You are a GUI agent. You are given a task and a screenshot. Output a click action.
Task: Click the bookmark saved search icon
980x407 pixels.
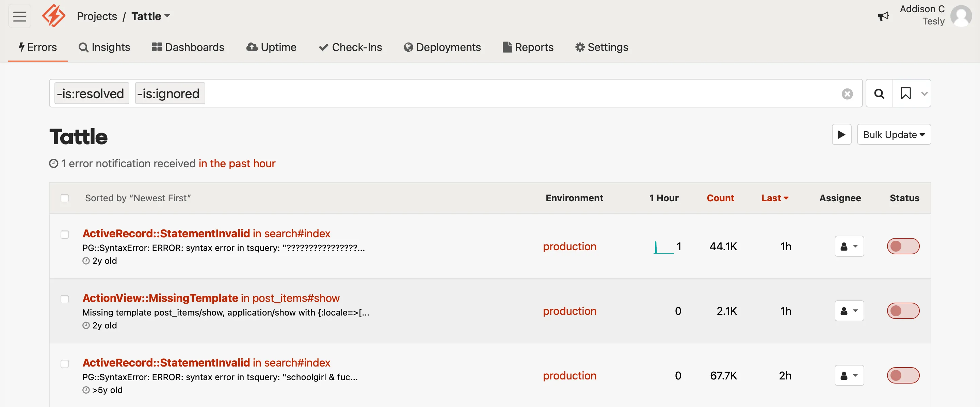pyautogui.click(x=905, y=94)
